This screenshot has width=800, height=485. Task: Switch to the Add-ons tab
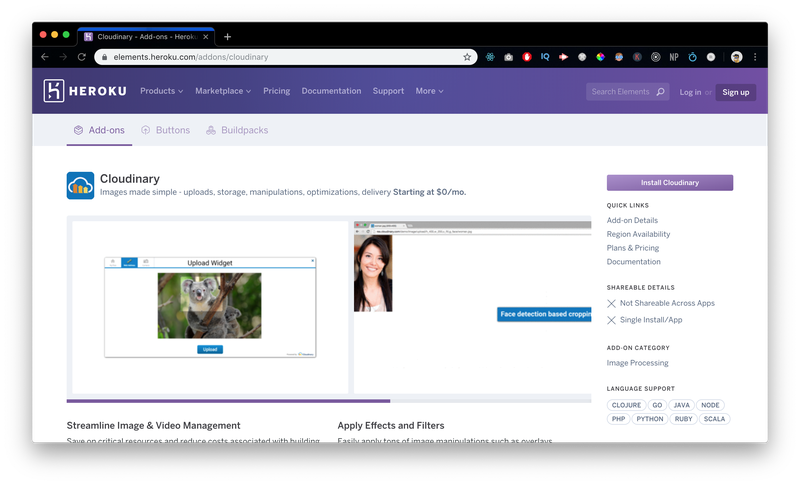pos(99,130)
